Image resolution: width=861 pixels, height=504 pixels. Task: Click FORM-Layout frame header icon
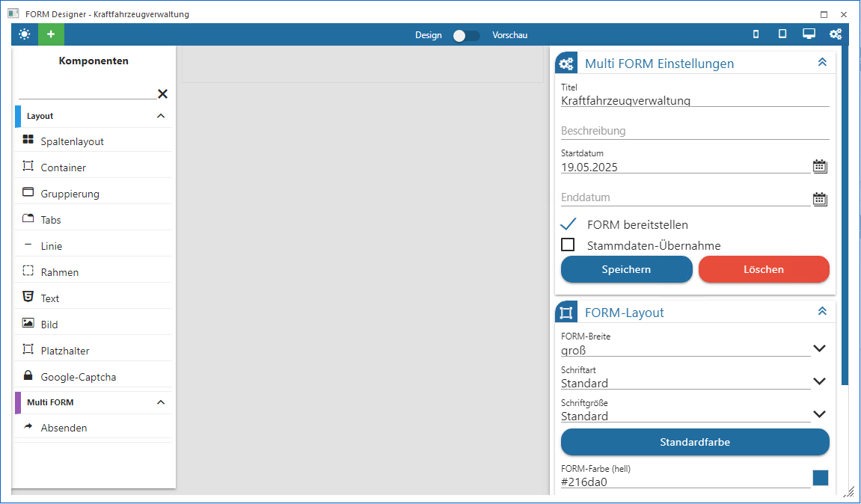pos(566,313)
